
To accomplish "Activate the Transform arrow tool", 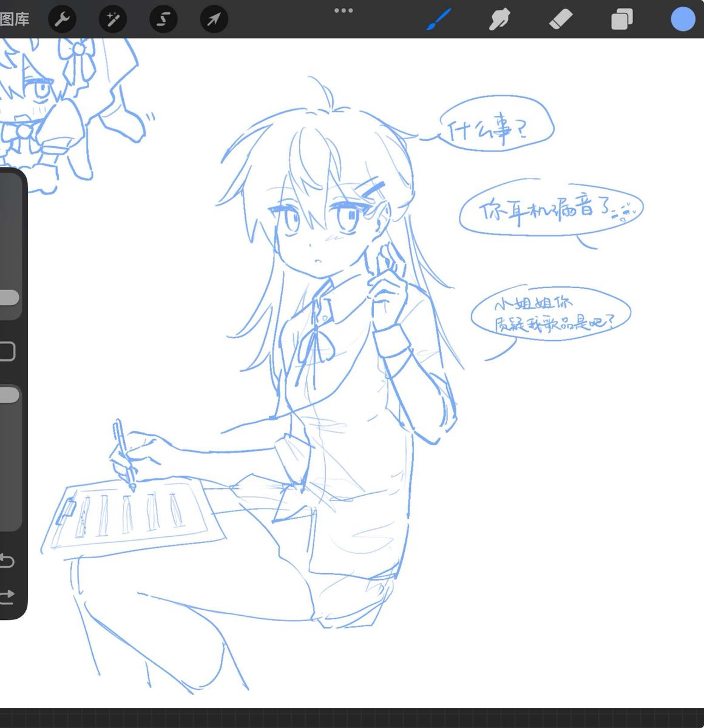I will pyautogui.click(x=214, y=20).
